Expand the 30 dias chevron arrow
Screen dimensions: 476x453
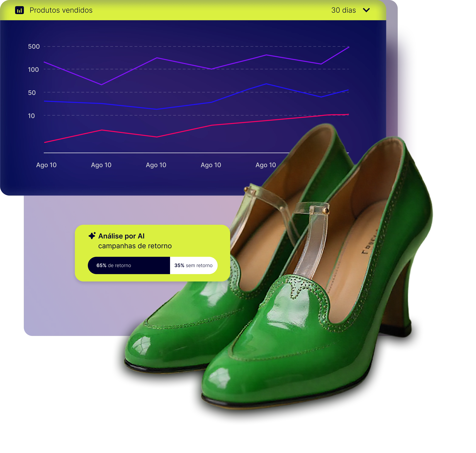[x=366, y=10]
